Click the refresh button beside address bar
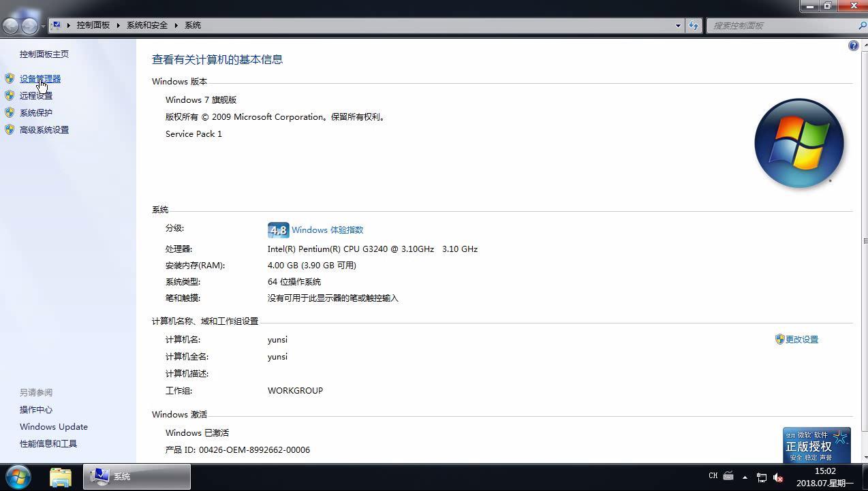 pyautogui.click(x=694, y=25)
